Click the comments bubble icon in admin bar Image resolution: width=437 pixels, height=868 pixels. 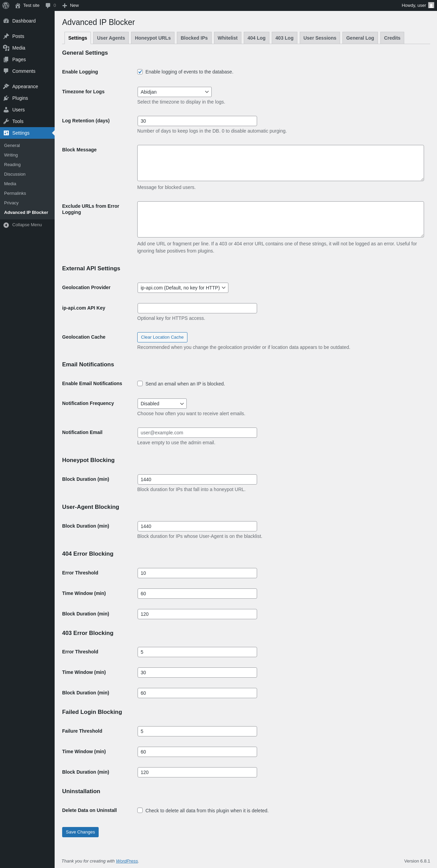tap(48, 5)
